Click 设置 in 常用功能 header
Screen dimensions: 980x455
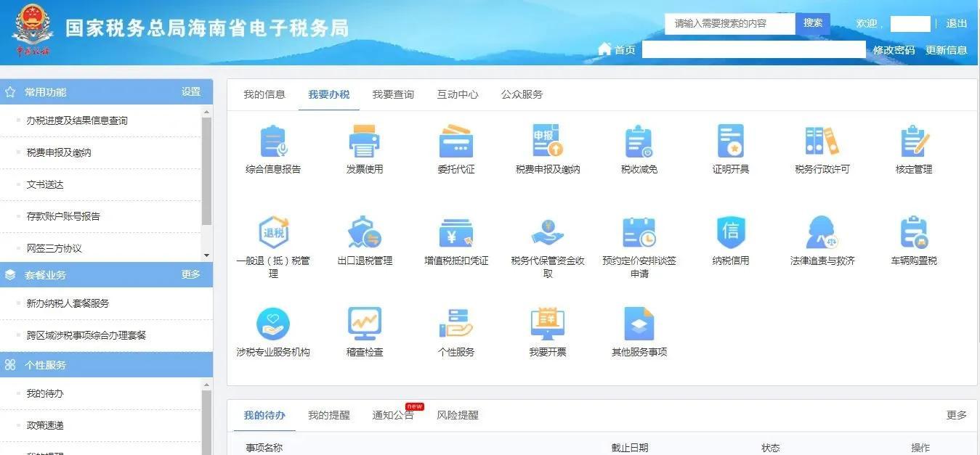tap(191, 91)
